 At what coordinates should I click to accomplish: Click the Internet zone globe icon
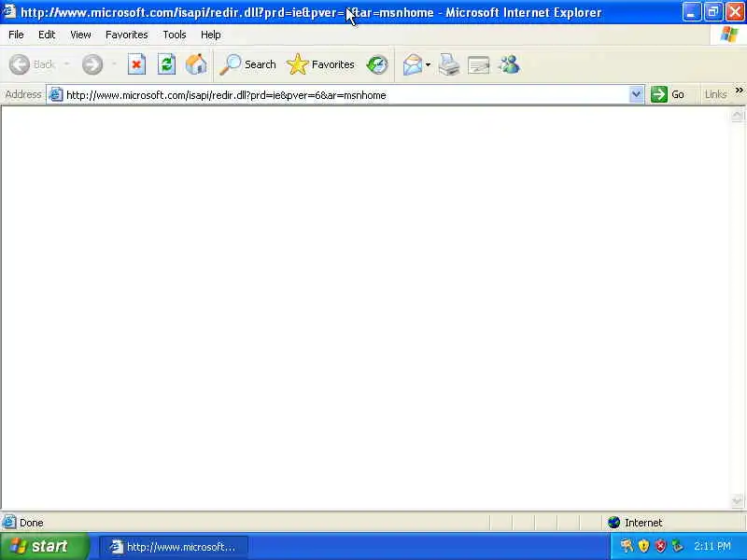click(x=613, y=523)
